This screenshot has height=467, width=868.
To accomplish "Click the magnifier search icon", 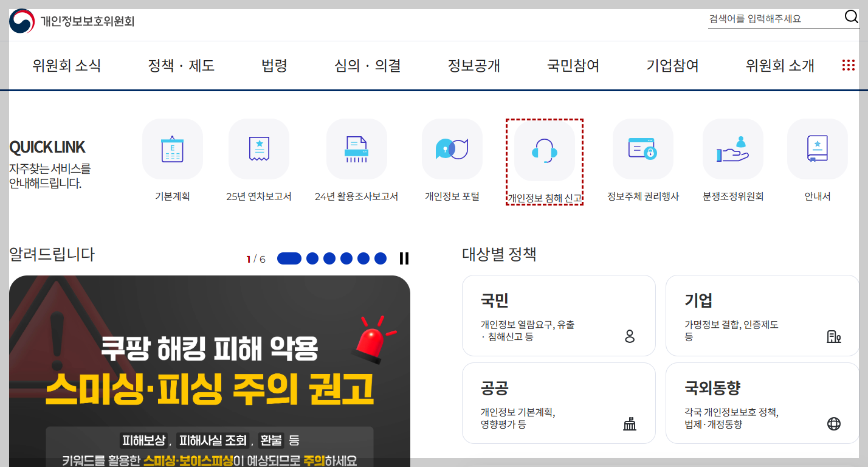I will click(852, 17).
